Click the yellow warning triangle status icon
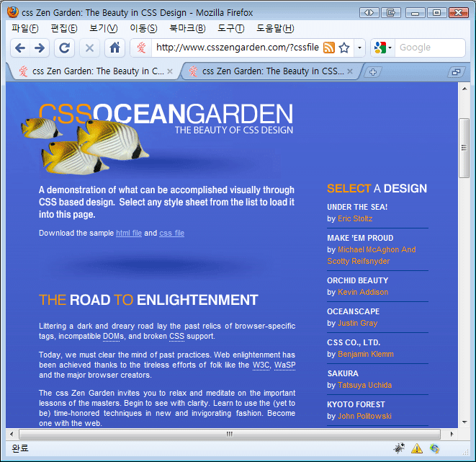The width and height of the screenshot is (476, 462). pos(417,448)
